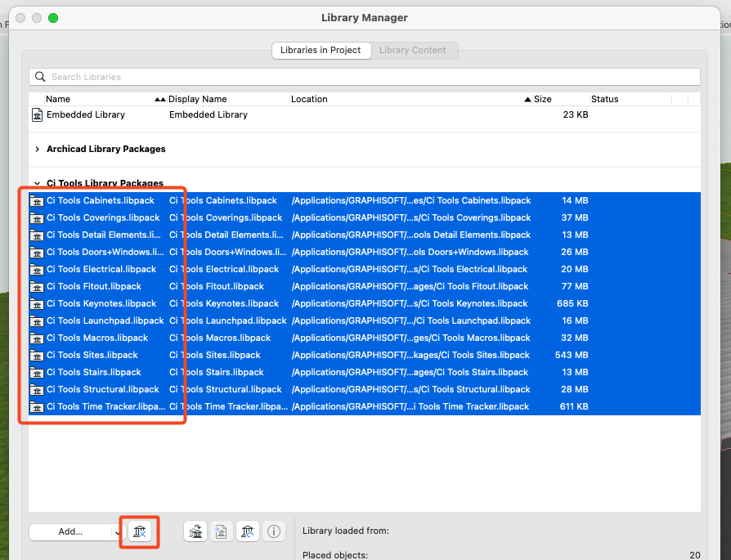Click inside the Search Libraries field
The height and width of the screenshot is (560, 731).
(245, 76)
